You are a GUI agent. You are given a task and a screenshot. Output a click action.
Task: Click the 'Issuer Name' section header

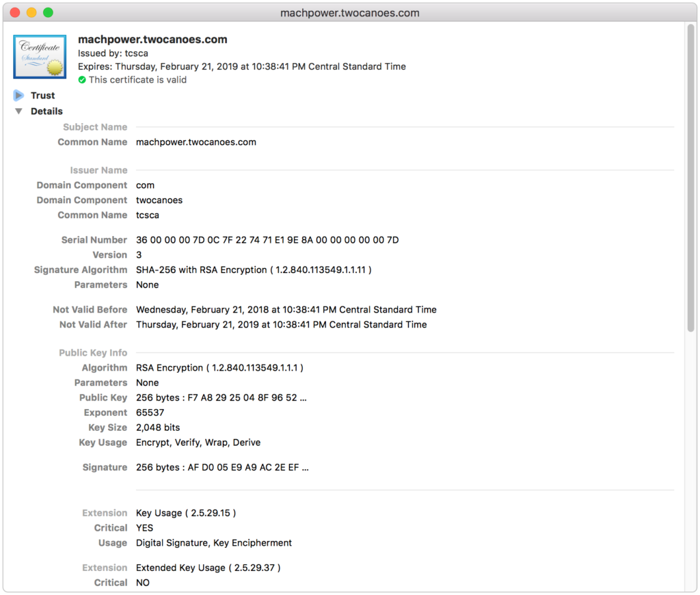(98, 170)
